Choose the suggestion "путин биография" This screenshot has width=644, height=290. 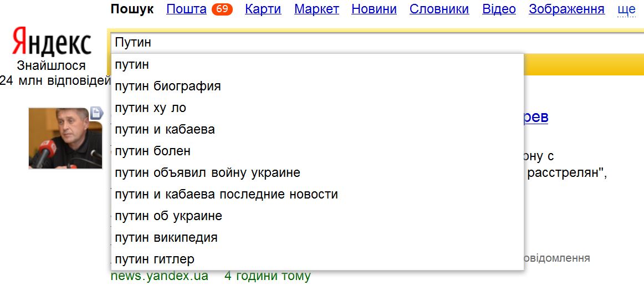tap(168, 86)
